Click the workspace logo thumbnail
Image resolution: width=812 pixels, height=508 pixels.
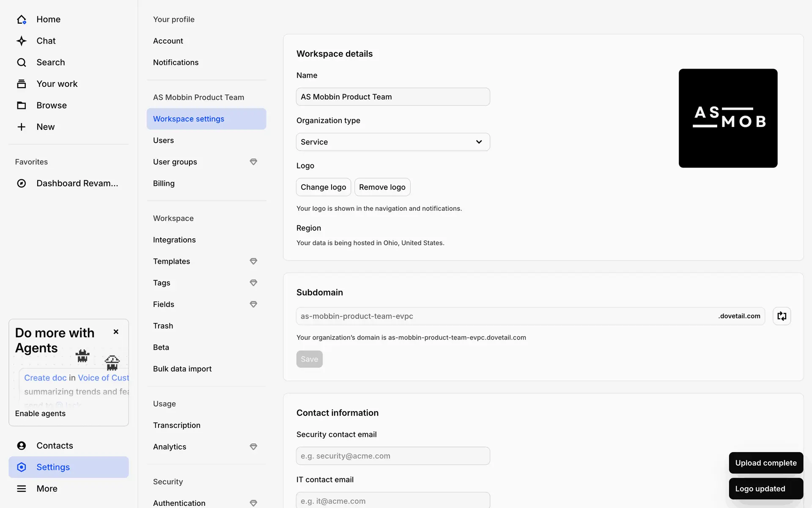tap(728, 118)
